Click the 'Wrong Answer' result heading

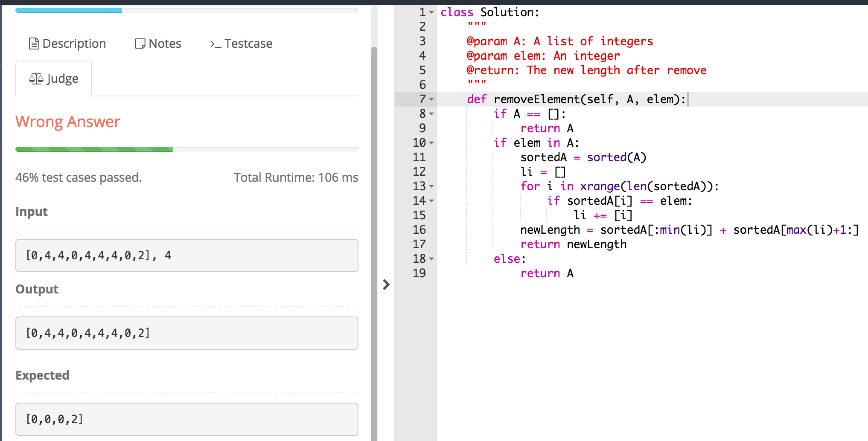pos(68,122)
